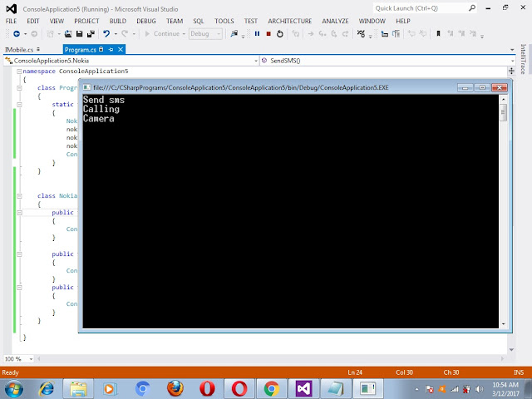Open the Debug configuration dropdown

click(205, 33)
